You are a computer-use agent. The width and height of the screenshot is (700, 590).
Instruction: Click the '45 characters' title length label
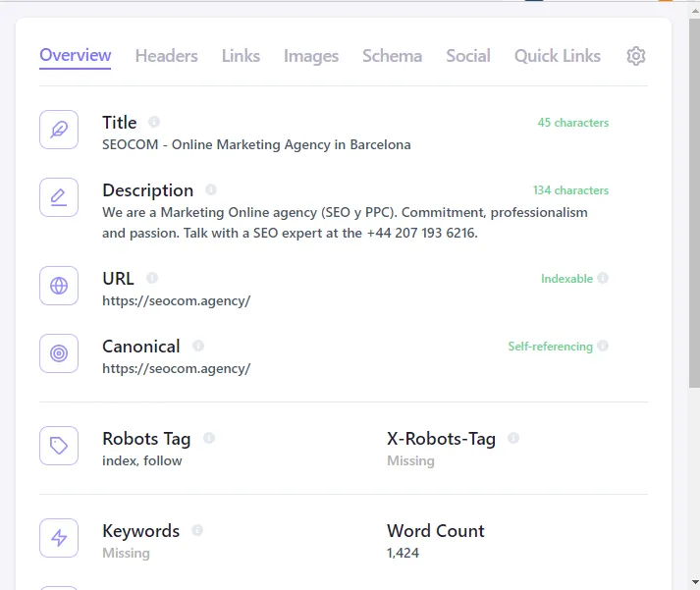coord(572,123)
